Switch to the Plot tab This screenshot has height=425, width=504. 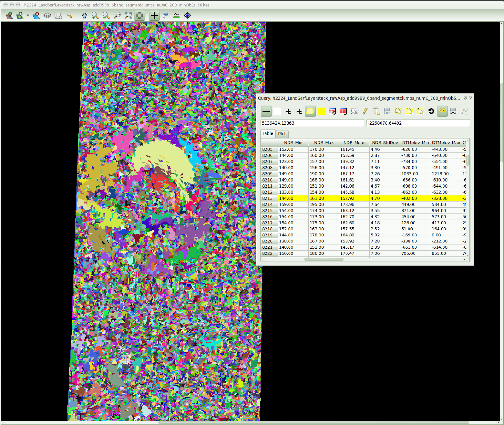282,134
